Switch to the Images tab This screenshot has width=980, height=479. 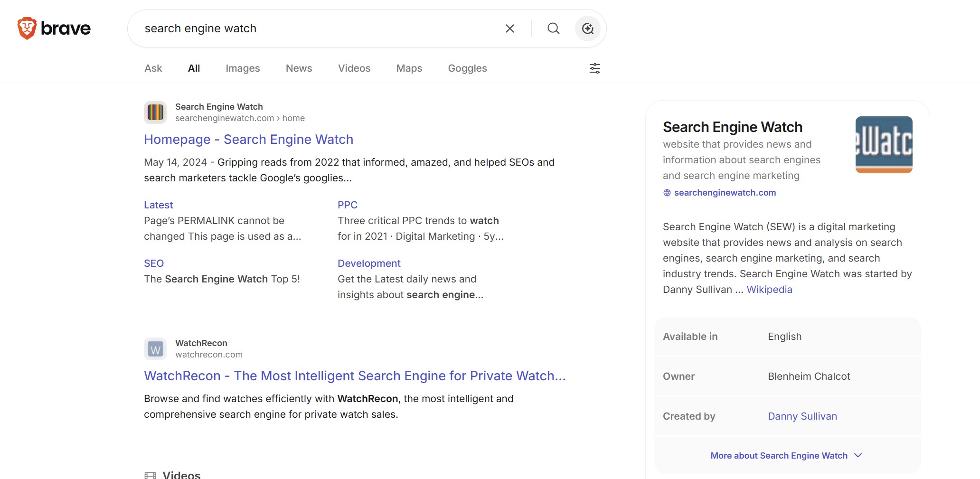pyautogui.click(x=243, y=68)
